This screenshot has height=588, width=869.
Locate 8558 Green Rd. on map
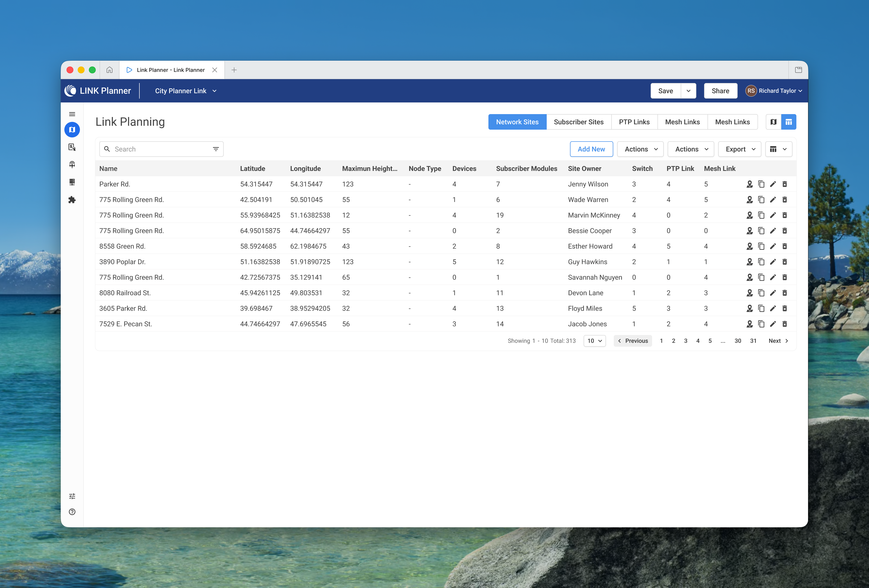tap(749, 246)
